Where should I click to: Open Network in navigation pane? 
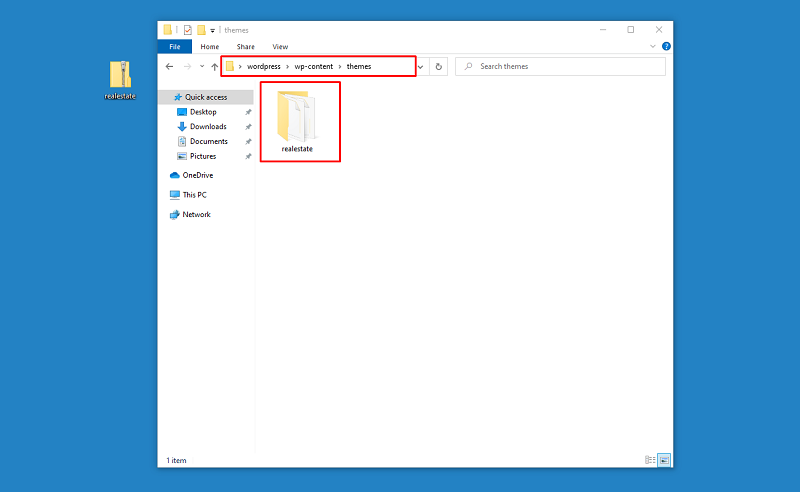pyautogui.click(x=196, y=214)
